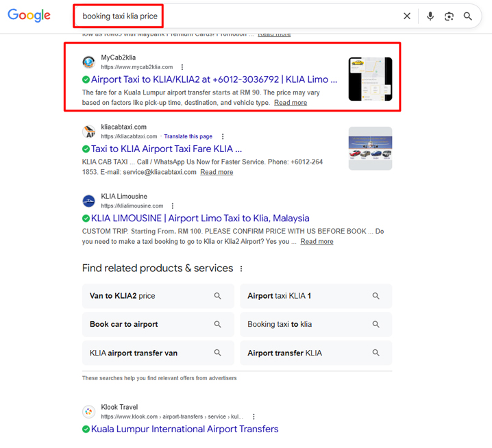Click Klook Travel site name

pyautogui.click(x=119, y=407)
